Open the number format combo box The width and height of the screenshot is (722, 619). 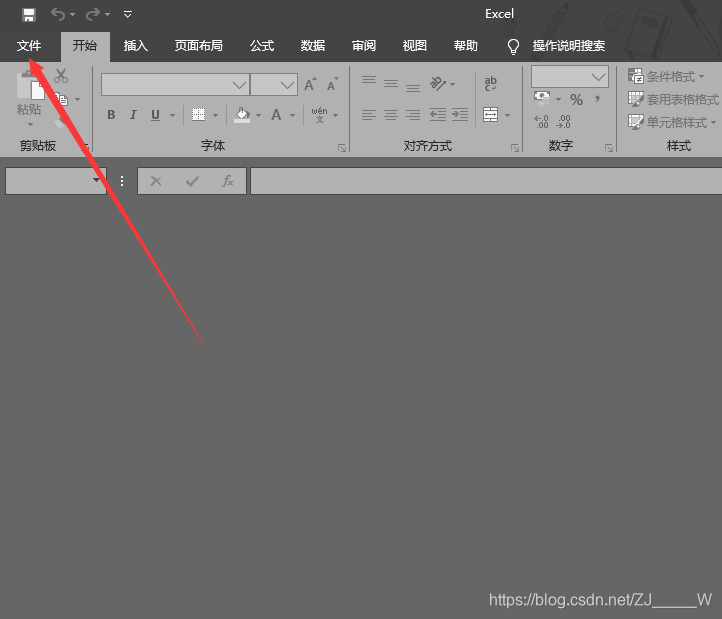(x=570, y=76)
